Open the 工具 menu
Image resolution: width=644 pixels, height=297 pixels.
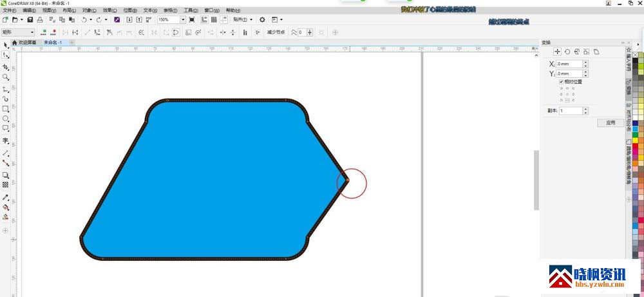[191, 10]
